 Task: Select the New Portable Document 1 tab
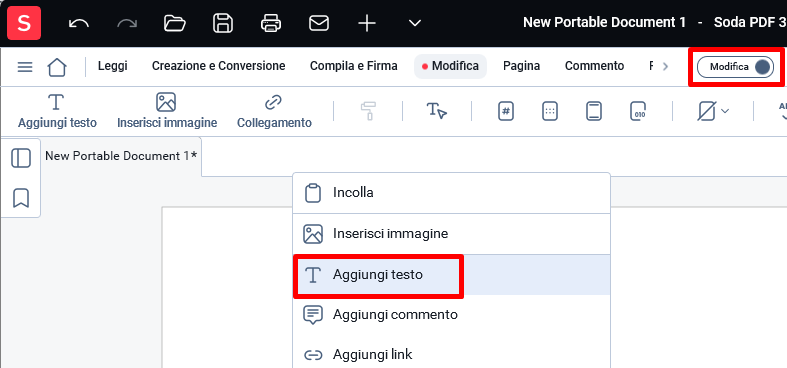point(121,156)
